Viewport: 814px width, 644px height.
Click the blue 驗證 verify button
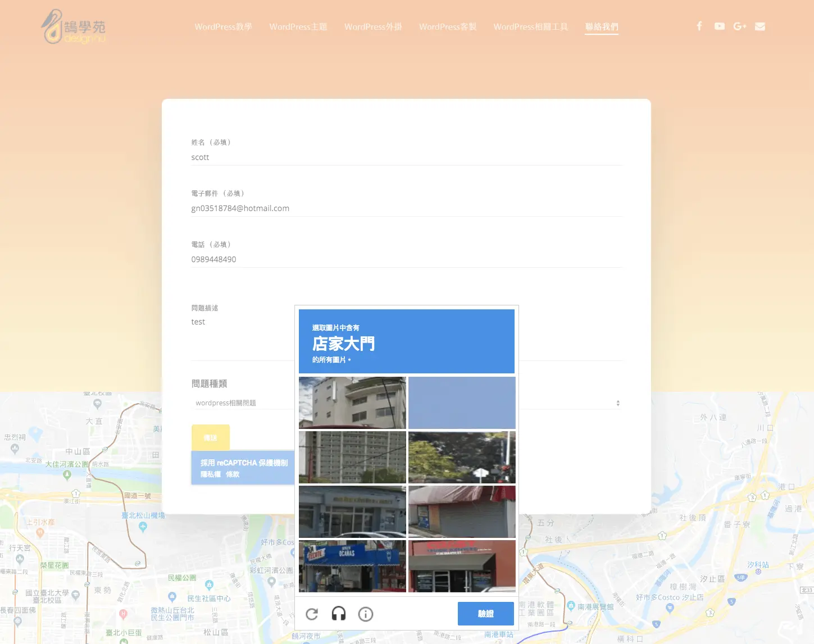coord(486,614)
